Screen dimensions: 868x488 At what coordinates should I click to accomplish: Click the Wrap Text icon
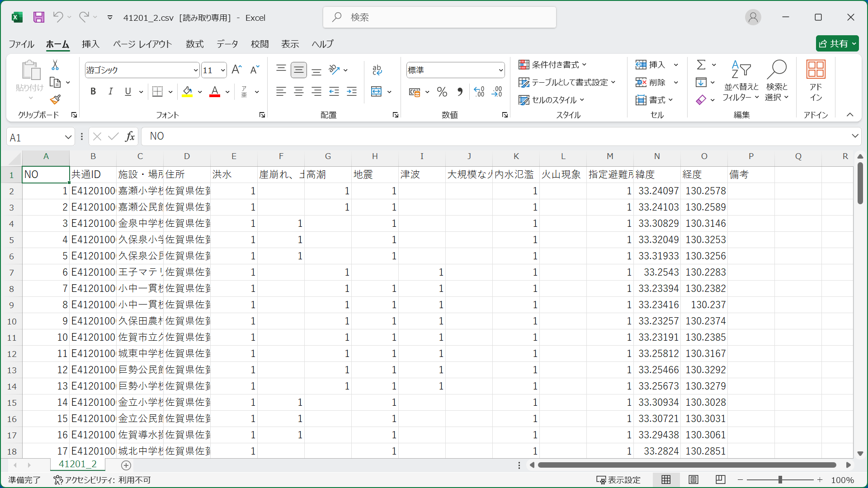pos(377,70)
